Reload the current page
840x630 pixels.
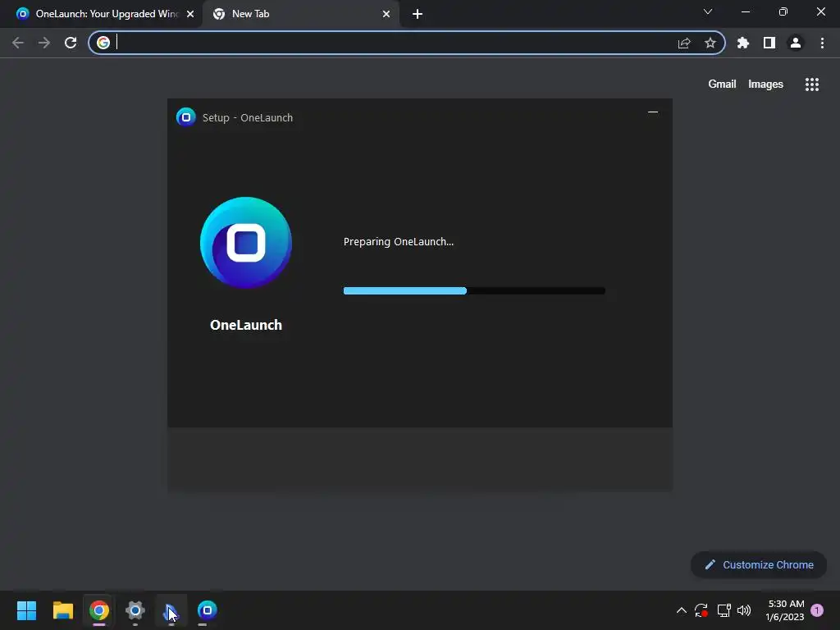(71, 43)
